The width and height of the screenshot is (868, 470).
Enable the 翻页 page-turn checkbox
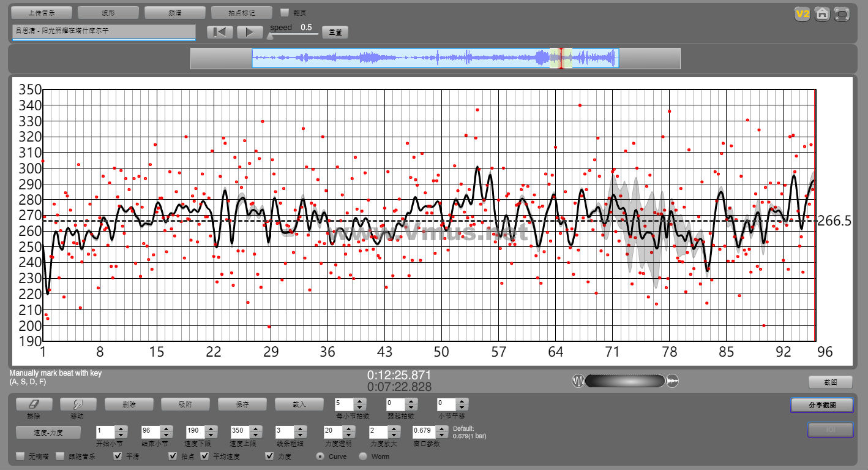point(284,12)
